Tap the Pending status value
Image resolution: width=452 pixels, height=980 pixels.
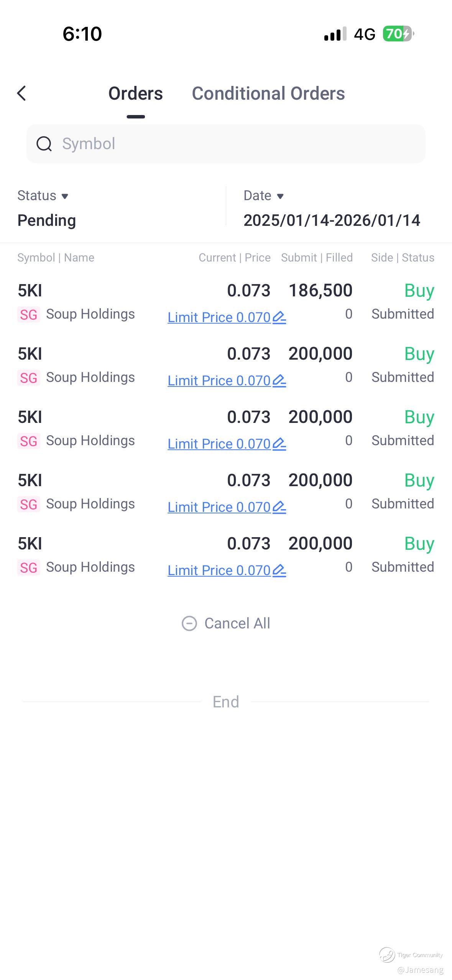point(47,220)
